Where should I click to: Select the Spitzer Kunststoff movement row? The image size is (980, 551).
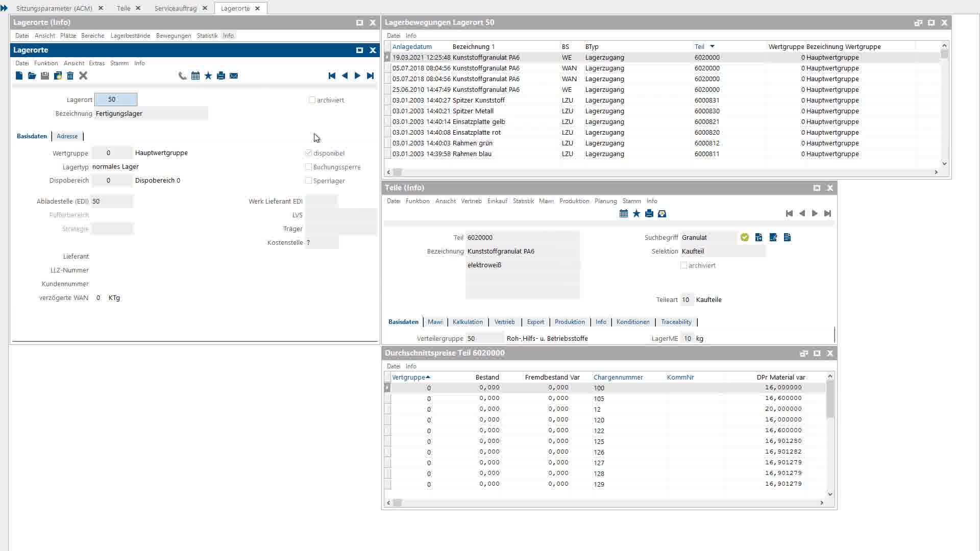click(663, 101)
